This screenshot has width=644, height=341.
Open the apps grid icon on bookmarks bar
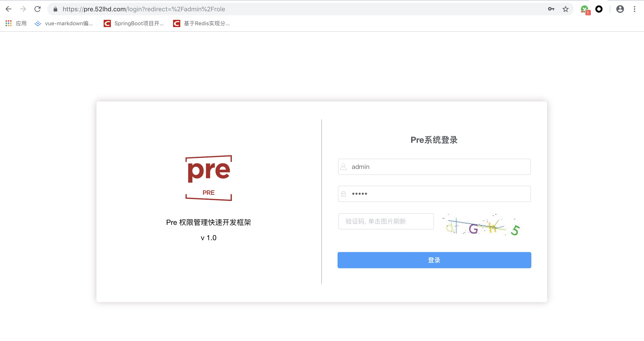tap(8, 23)
